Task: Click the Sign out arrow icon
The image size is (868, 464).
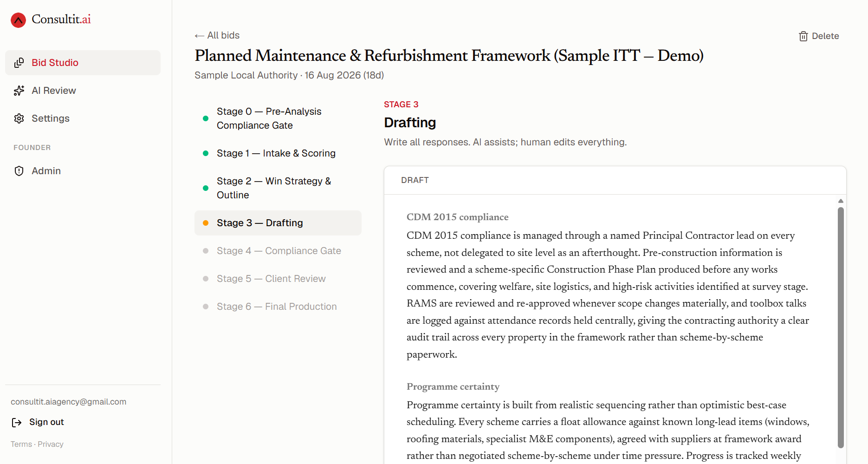Action: click(x=17, y=422)
